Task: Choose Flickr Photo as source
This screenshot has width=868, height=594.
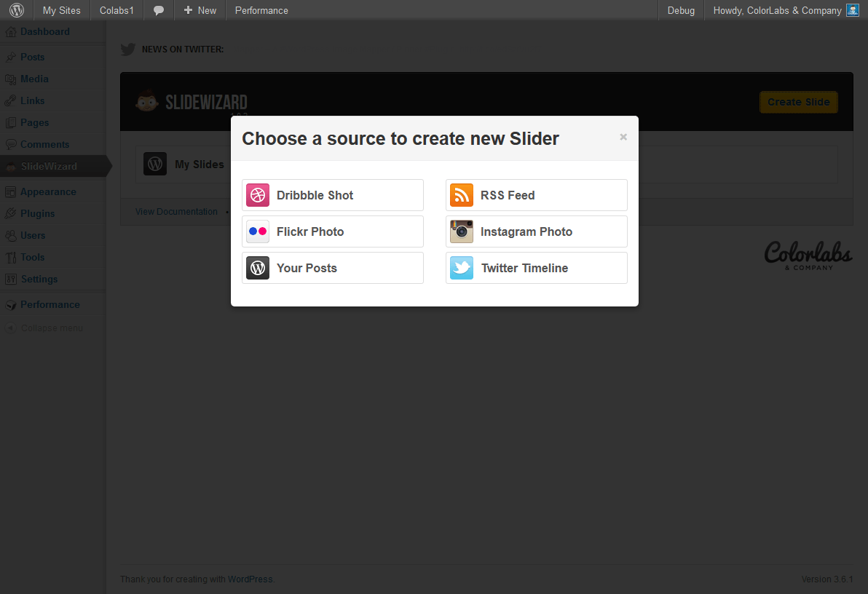Action: tap(333, 231)
